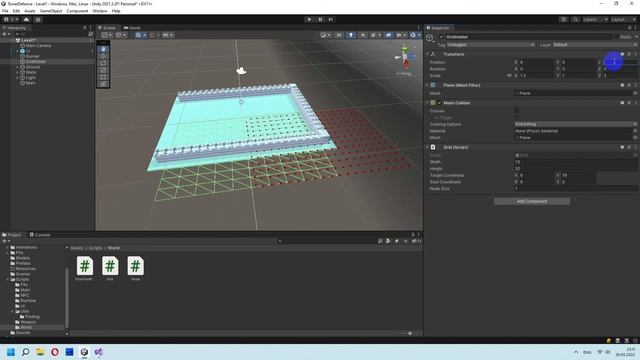
Task: Collapse the Scripts folder in Project tree
Action: point(7,279)
